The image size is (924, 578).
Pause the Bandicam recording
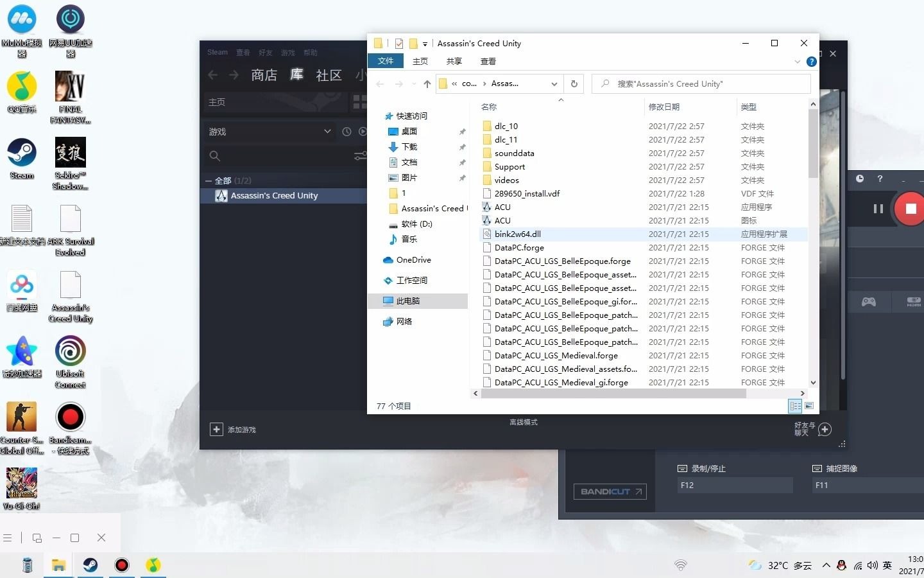[x=878, y=209]
